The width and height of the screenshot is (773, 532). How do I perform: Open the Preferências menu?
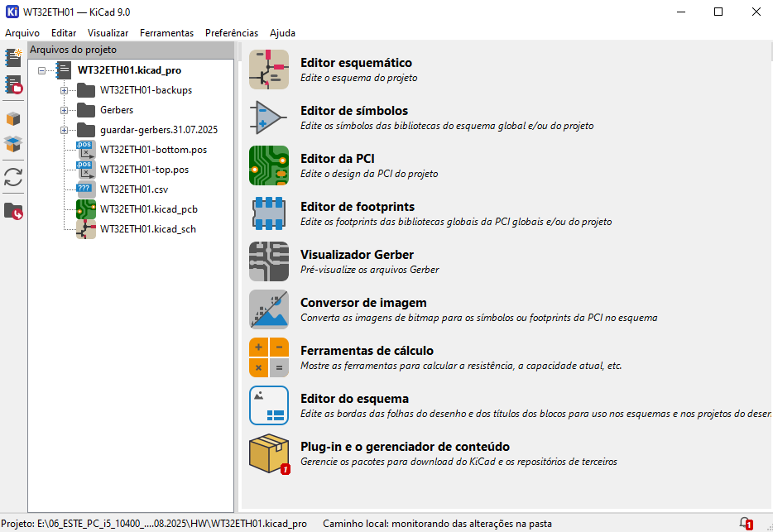tap(232, 33)
